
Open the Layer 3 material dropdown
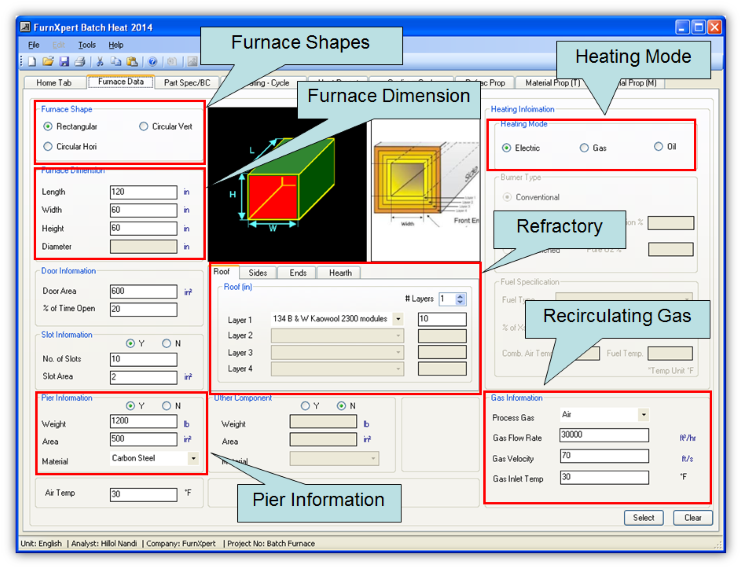pos(337,352)
